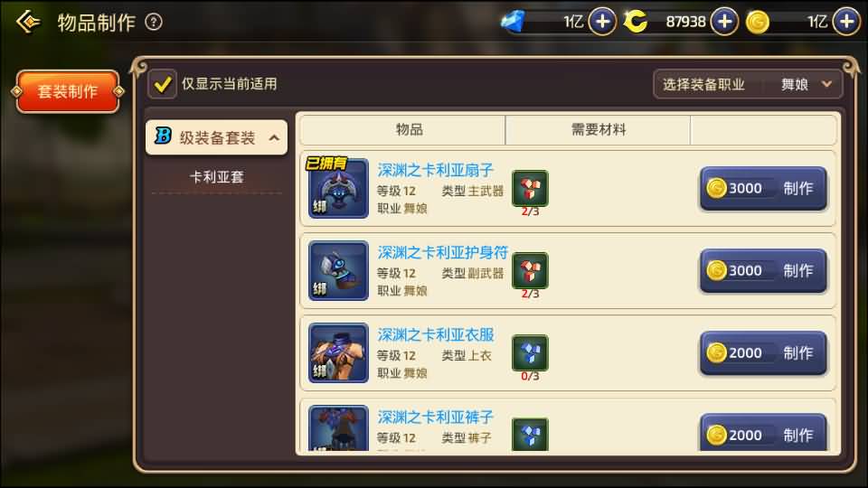Add more gold coins
Screen dimensions: 868x488
847,22
